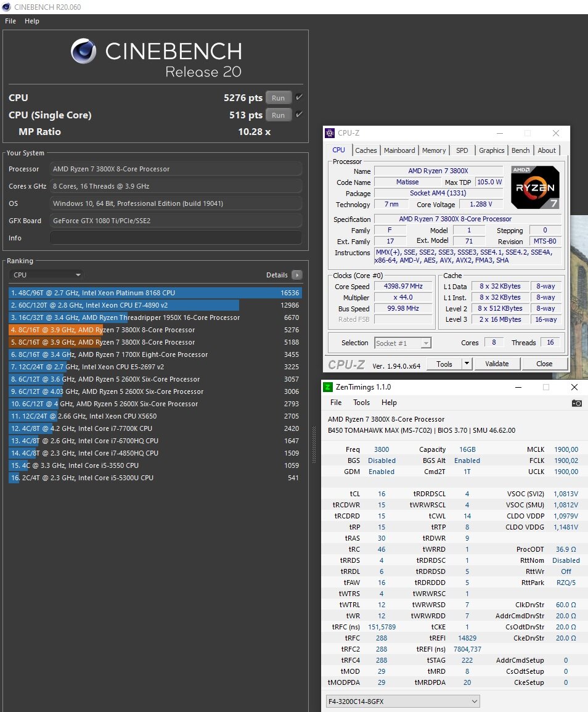Switch to the Caches tab in CPU-Z

pyautogui.click(x=366, y=150)
